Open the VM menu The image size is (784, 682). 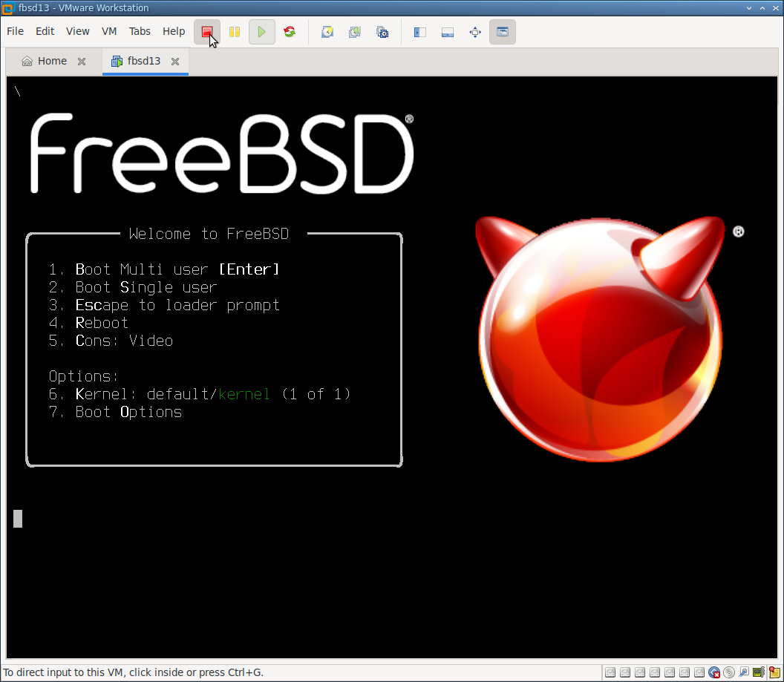[109, 31]
